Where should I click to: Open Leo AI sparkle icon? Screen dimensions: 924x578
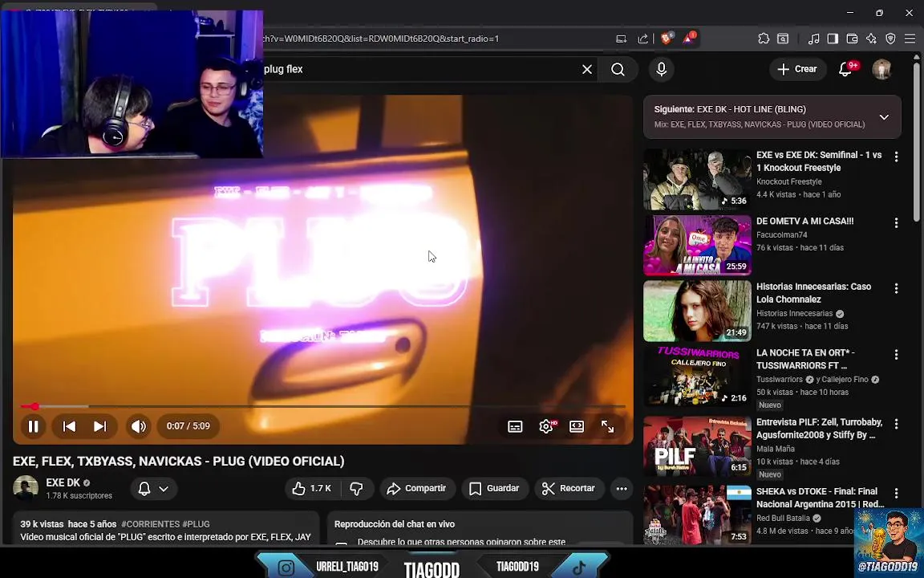click(872, 39)
